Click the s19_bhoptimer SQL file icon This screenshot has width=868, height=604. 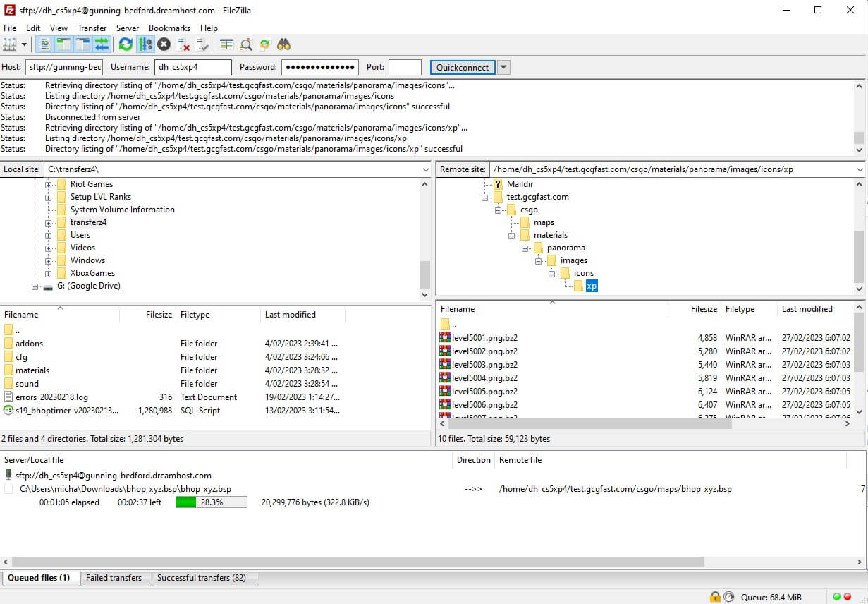8,410
